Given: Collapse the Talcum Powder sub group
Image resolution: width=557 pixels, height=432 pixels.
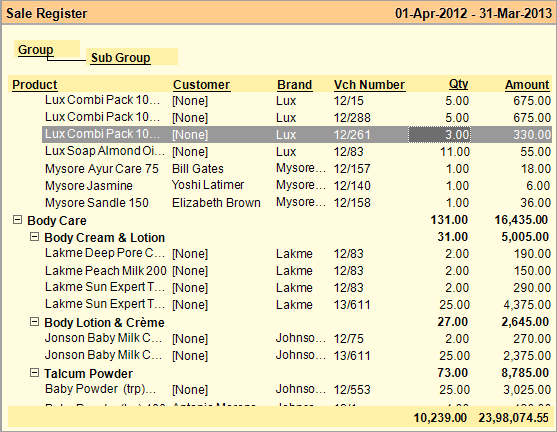Looking at the screenshot, I should click(x=34, y=373).
